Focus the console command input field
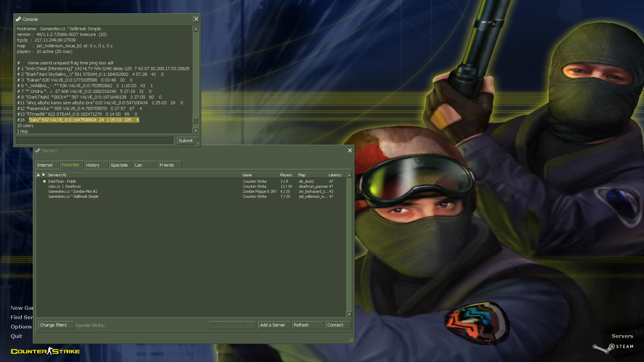 click(95, 141)
